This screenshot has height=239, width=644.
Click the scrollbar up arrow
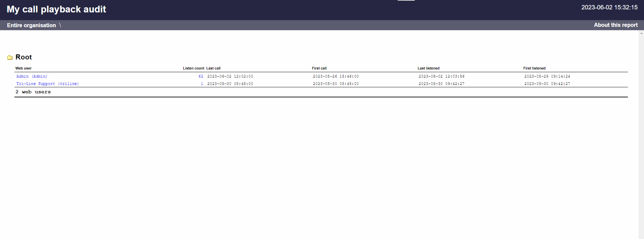click(641, 33)
